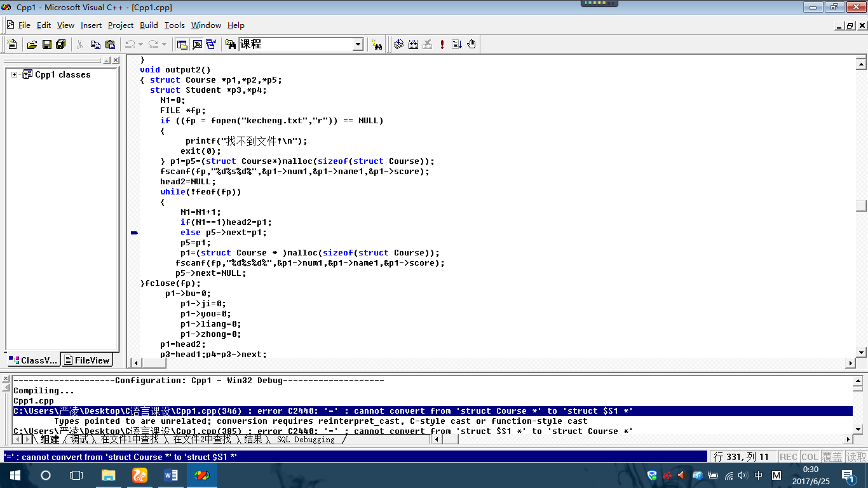Expand the Cpp1 classes tree node
The image size is (868, 488).
click(x=15, y=74)
